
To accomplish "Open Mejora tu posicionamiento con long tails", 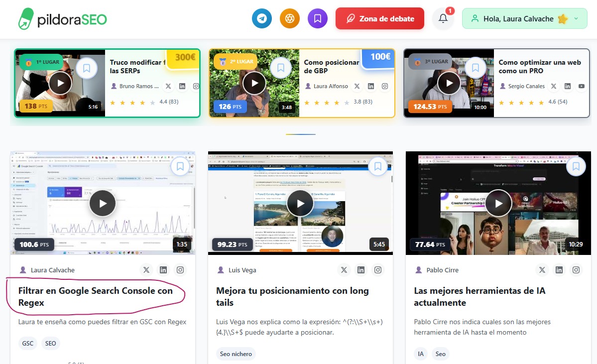I will pos(292,297).
